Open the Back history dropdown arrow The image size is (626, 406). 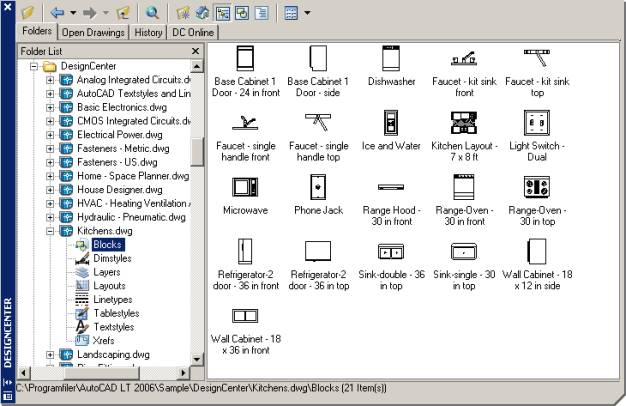point(73,13)
